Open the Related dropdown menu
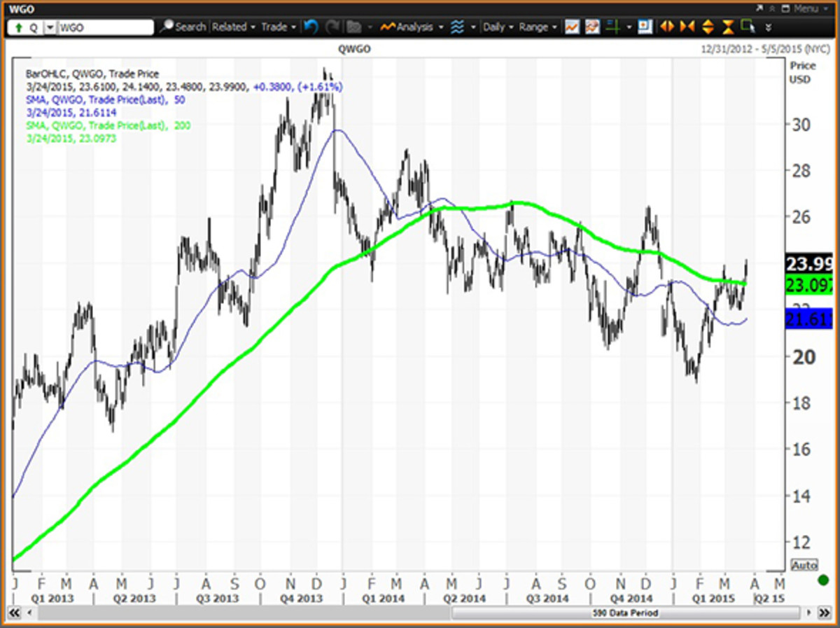The width and height of the screenshot is (840, 628). [x=233, y=27]
